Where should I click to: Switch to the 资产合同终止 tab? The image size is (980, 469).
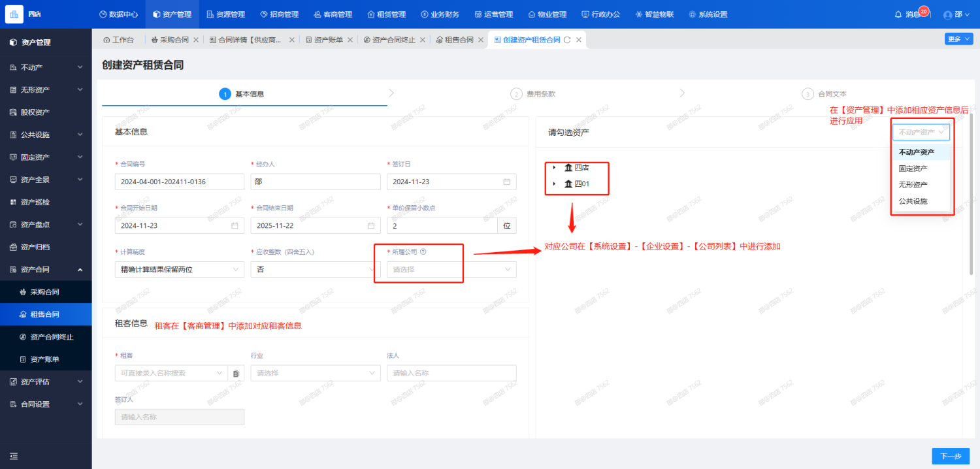389,40
